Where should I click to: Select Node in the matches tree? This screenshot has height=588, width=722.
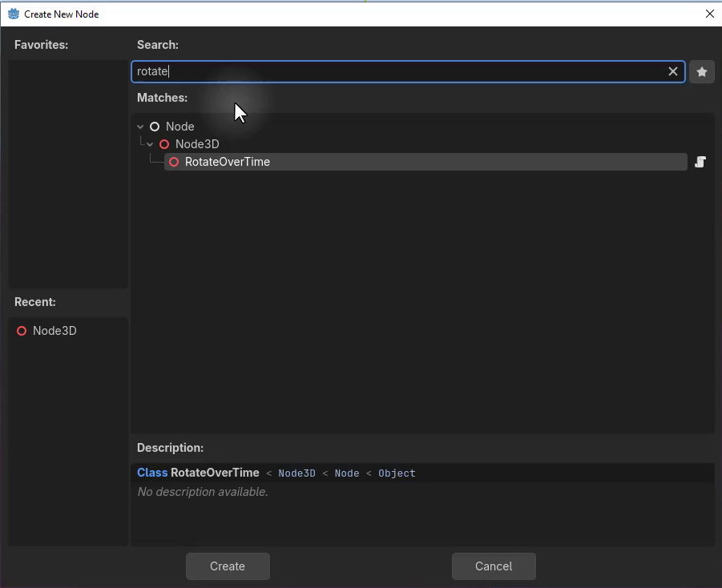[180, 127]
